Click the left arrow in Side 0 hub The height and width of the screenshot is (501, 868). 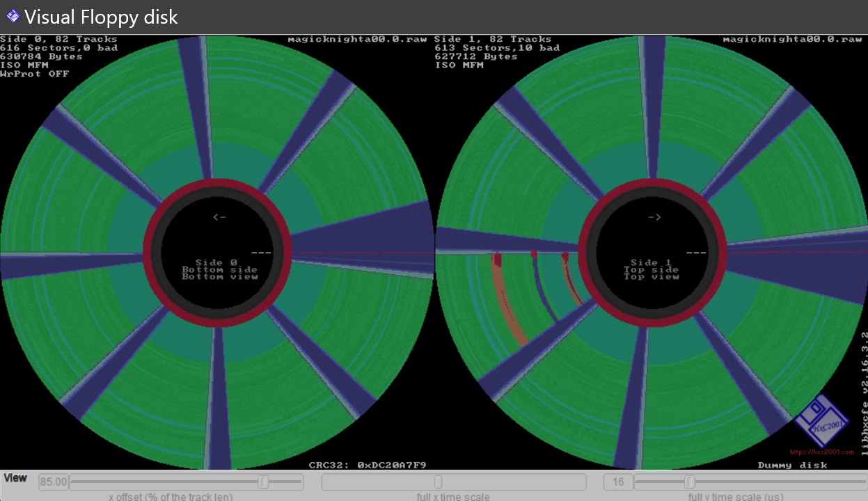click(219, 217)
